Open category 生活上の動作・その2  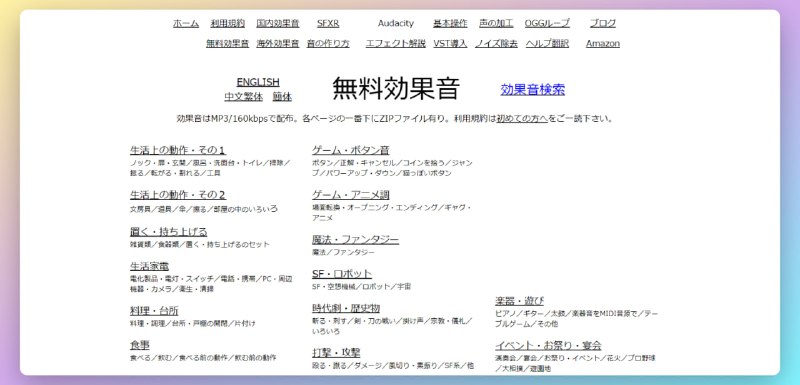178,195
